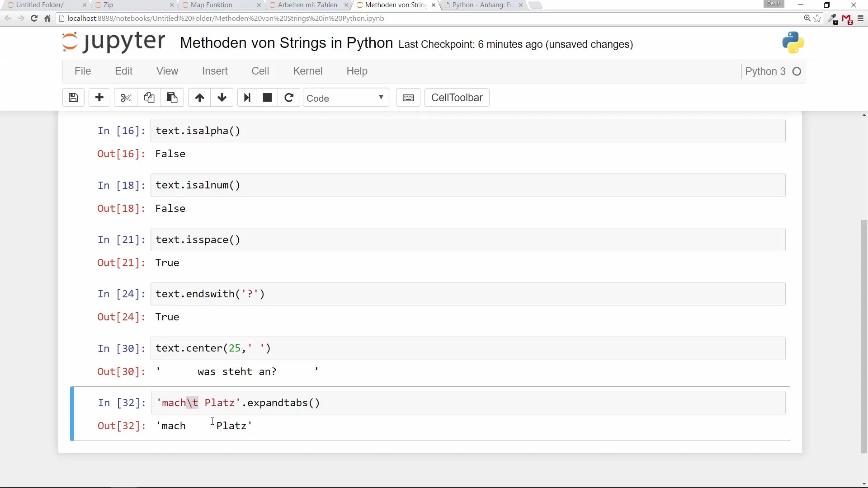Viewport: 868px width, 488px height.
Task: Open the File menu
Action: click(x=83, y=71)
